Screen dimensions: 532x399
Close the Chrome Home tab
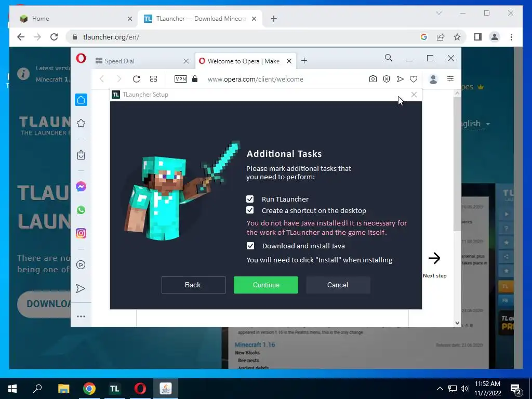pyautogui.click(x=129, y=19)
